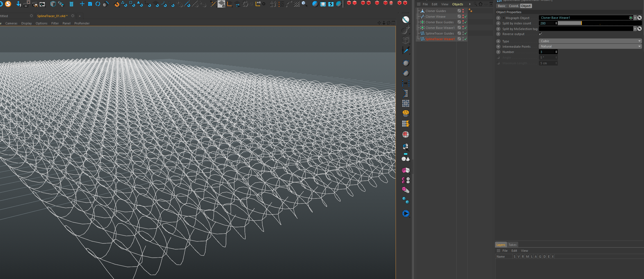Select the SplineTracer Weave1 object in the tree
The height and width of the screenshot is (279, 644).
[x=440, y=39]
